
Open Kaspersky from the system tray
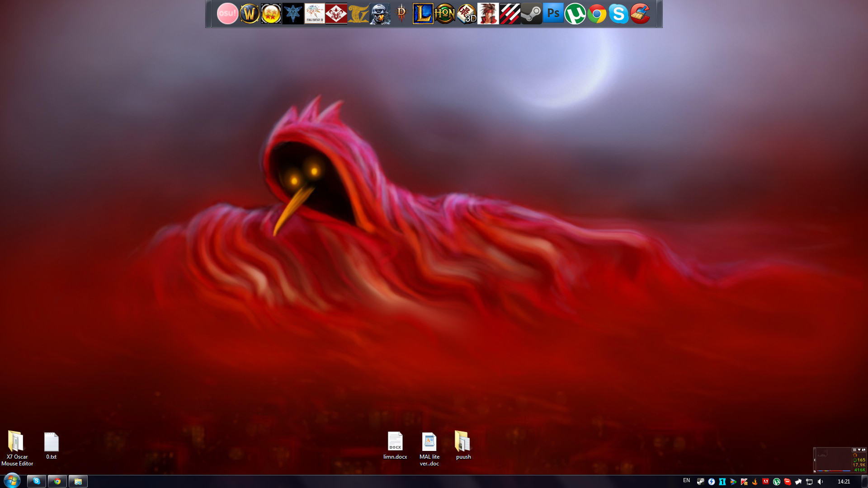pos(744,482)
